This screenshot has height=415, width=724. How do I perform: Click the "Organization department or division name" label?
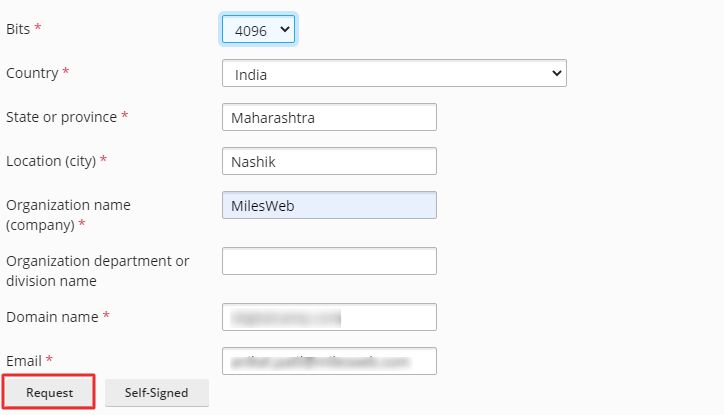pyautogui.click(x=97, y=270)
